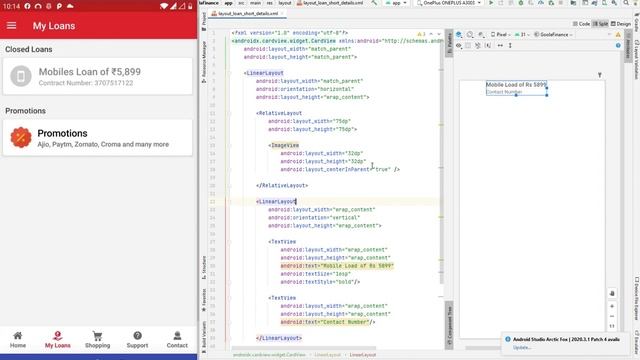Close the layout_loan_short_details.xml tab
Screen dimensions: 640x360
pos(282,13)
